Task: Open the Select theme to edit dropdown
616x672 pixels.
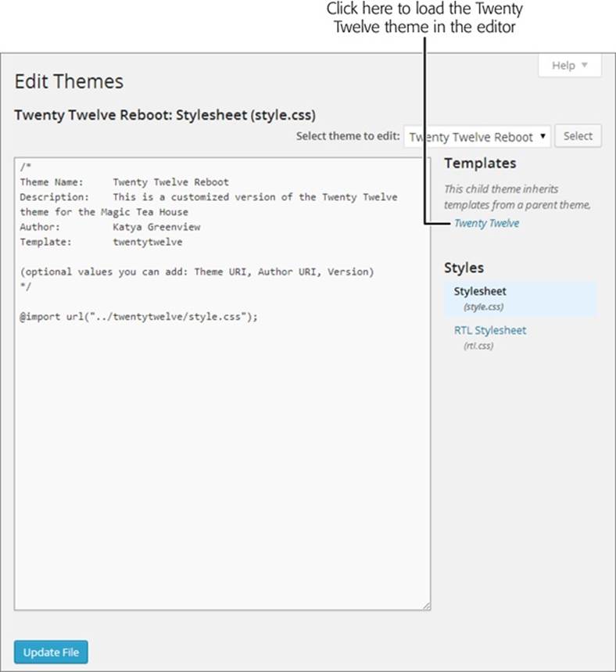Action: [x=477, y=137]
